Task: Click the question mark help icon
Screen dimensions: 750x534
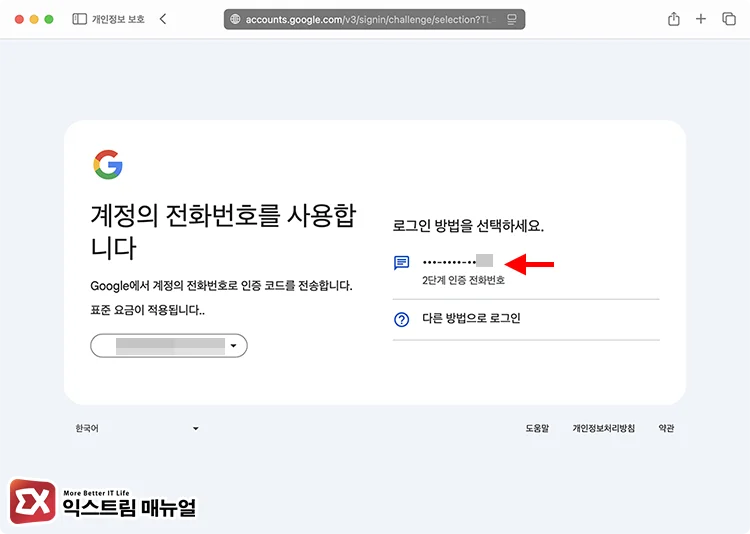Action: tap(401, 319)
